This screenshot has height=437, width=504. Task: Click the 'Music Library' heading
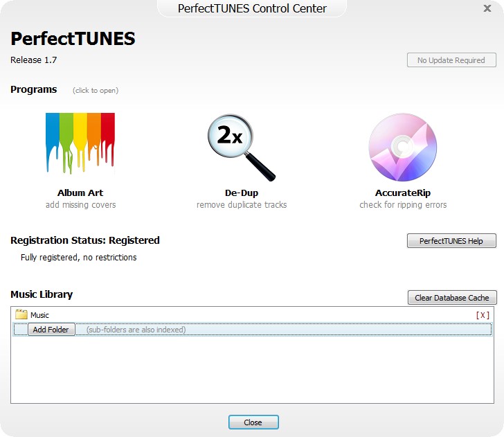click(42, 294)
